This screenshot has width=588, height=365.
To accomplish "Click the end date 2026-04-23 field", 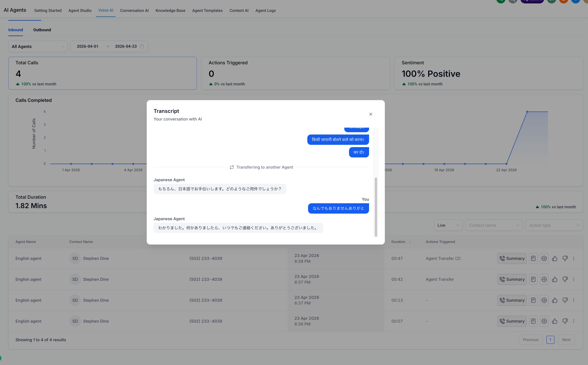I will [x=126, y=46].
